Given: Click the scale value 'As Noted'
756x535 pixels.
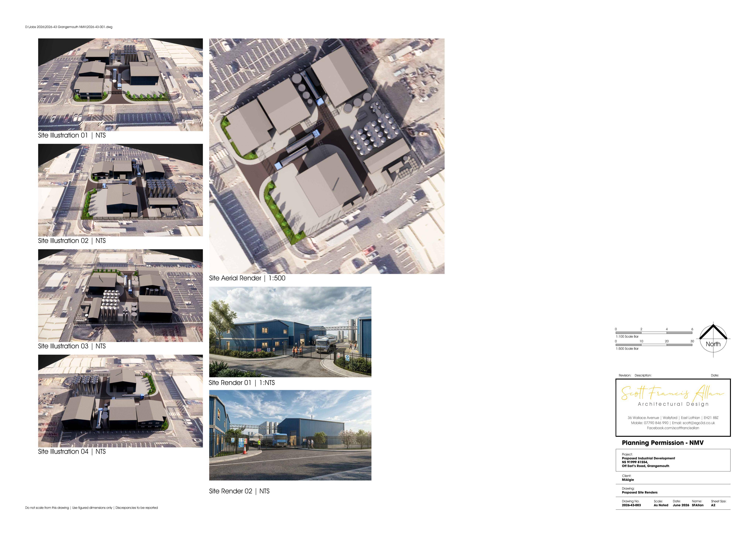Looking at the screenshot, I should [661, 505].
